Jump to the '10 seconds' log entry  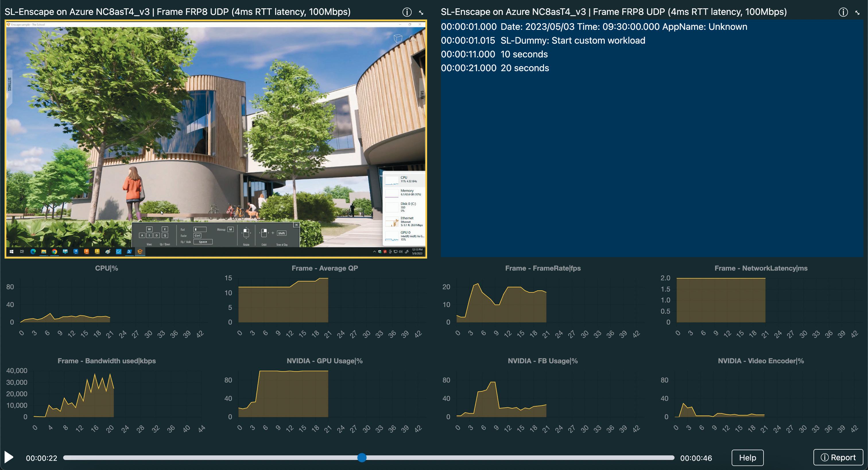pyautogui.click(x=524, y=54)
